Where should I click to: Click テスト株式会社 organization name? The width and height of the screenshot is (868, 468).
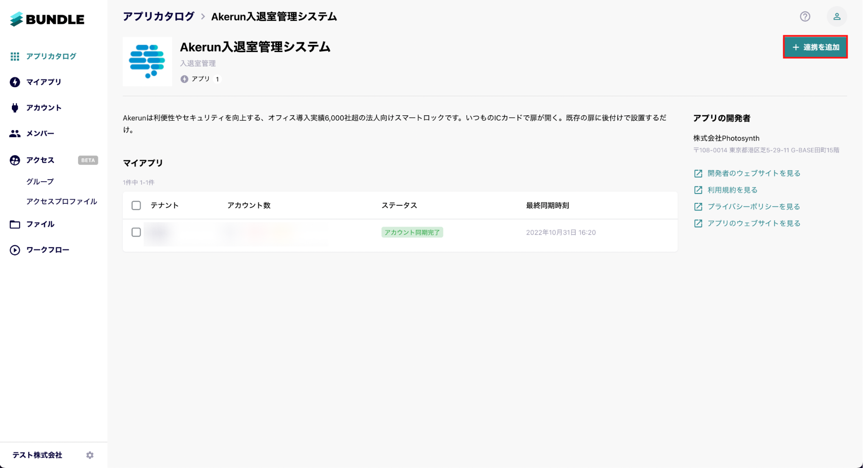pos(37,455)
